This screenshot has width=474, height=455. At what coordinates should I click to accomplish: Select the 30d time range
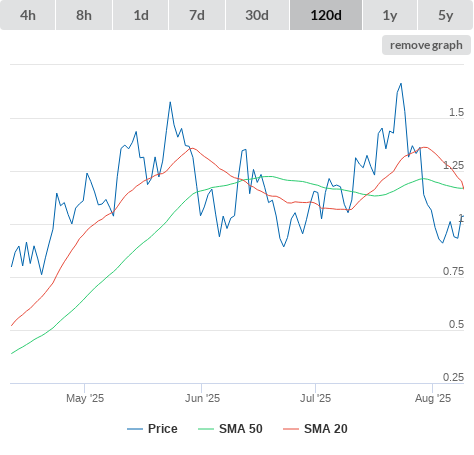pos(257,15)
